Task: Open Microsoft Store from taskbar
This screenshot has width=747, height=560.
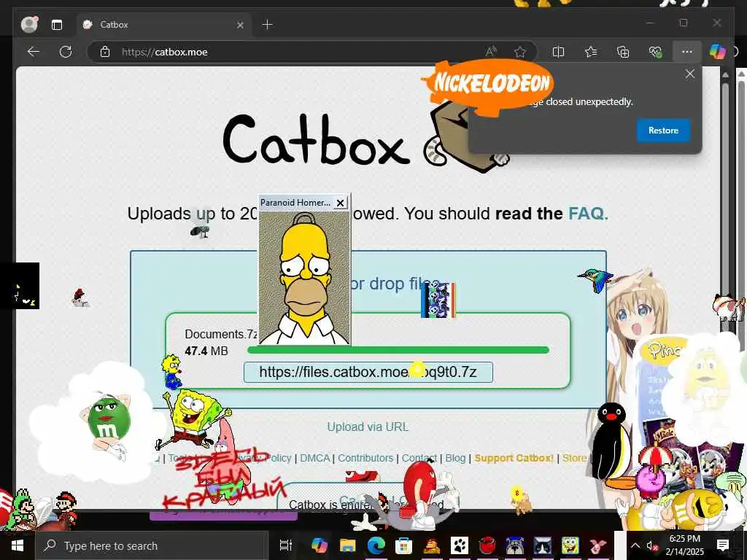Action: pyautogui.click(x=403, y=545)
